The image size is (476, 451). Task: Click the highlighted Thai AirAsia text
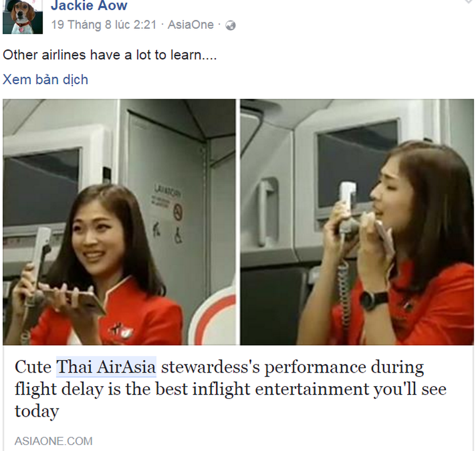[x=106, y=367]
